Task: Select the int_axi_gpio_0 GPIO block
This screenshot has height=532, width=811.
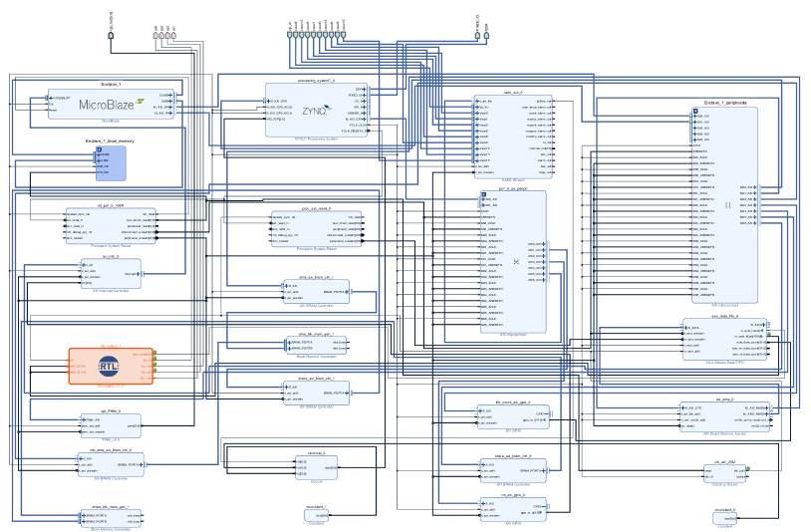Action: [x=513, y=509]
